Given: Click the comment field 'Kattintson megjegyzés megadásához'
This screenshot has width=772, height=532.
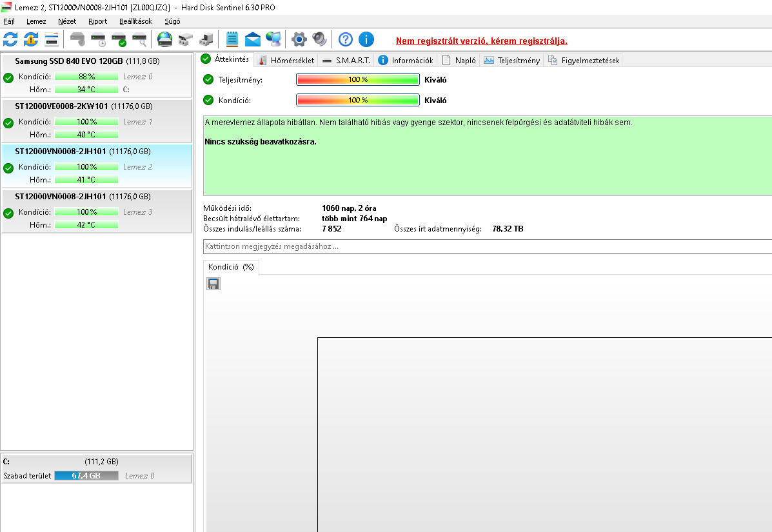Looking at the screenshot, I should [x=488, y=246].
